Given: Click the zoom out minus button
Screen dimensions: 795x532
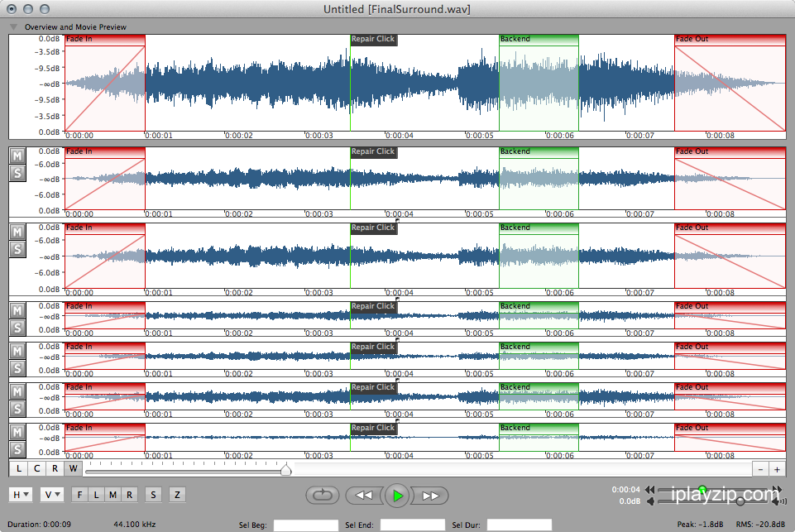Looking at the screenshot, I should coord(760,470).
